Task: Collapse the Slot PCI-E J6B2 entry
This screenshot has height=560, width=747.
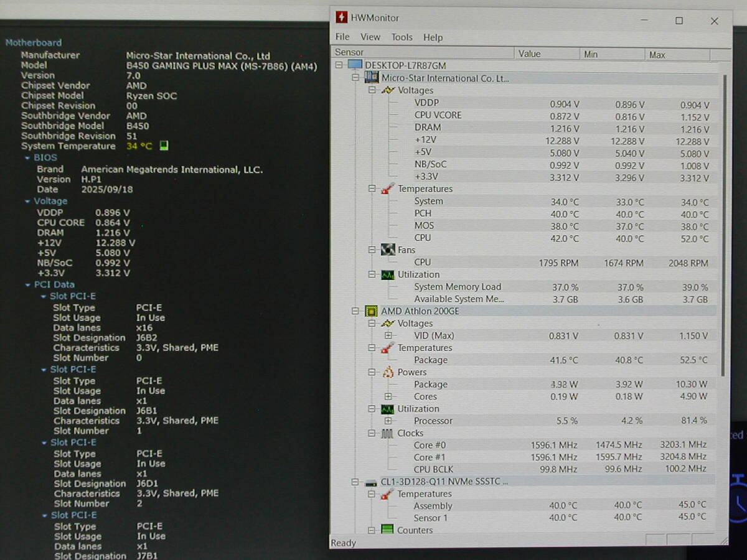Action: point(44,297)
